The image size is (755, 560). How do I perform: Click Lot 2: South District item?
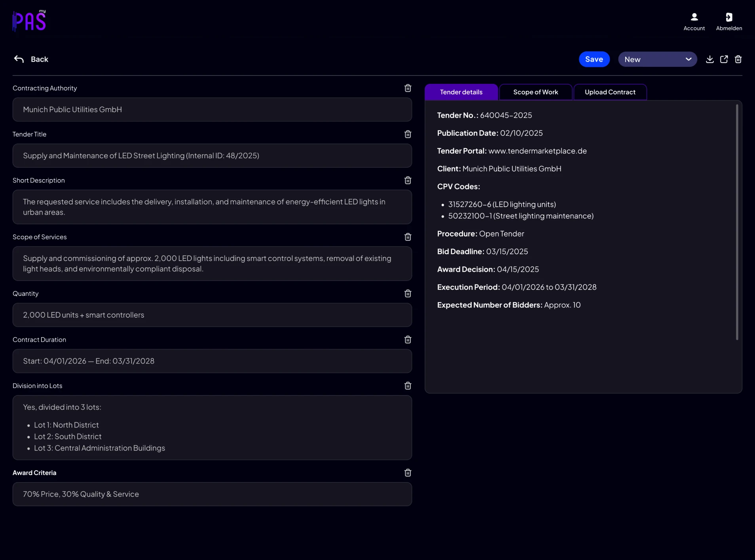[x=68, y=437]
